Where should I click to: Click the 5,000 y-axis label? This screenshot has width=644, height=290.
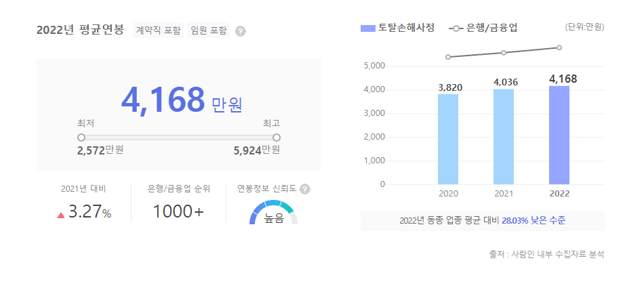(x=374, y=66)
